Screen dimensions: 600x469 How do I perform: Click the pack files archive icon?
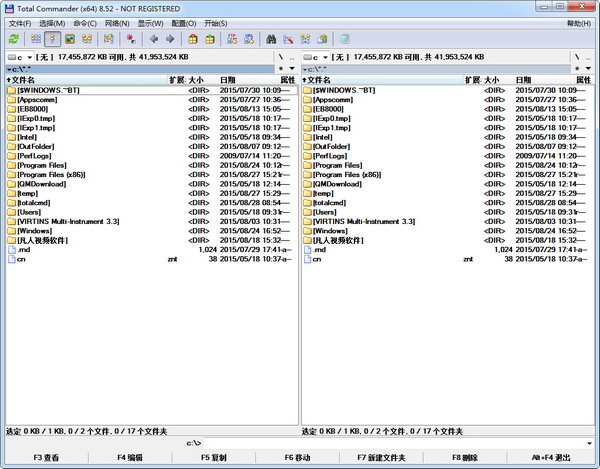(193, 39)
